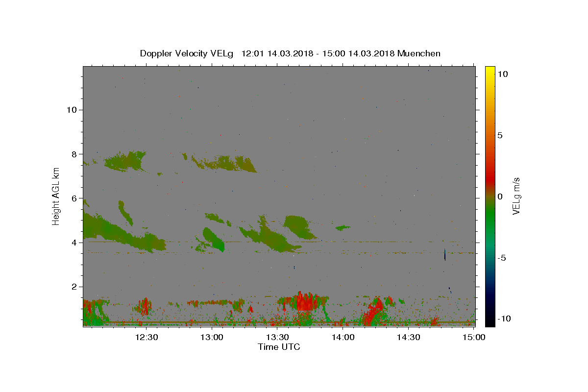Click the 13:30 time axis tick label
This screenshot has width=588, height=392.
click(x=277, y=337)
